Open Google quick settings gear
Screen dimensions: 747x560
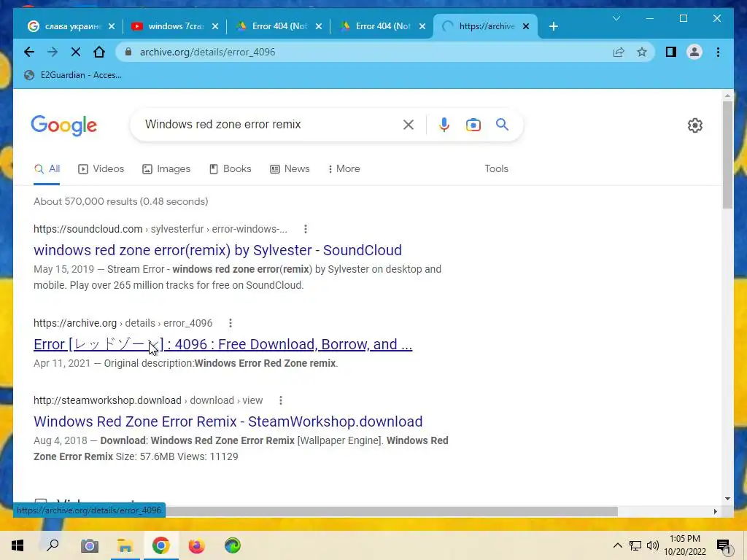[695, 125]
